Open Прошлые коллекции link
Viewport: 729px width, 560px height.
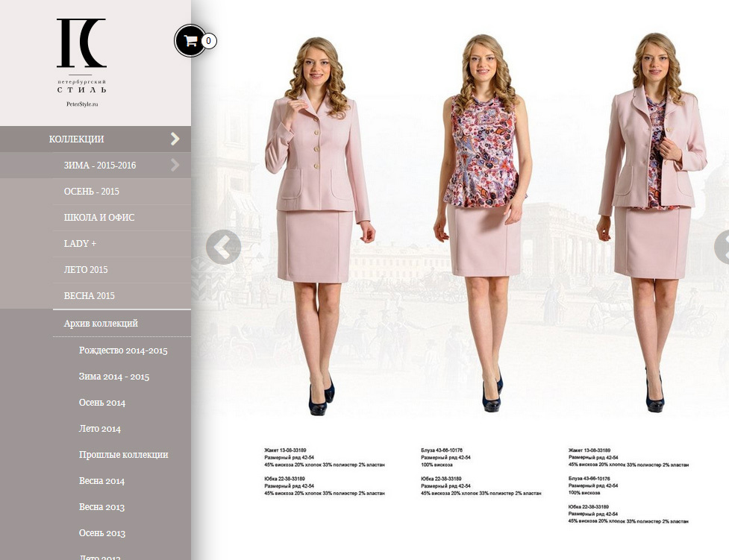point(124,455)
